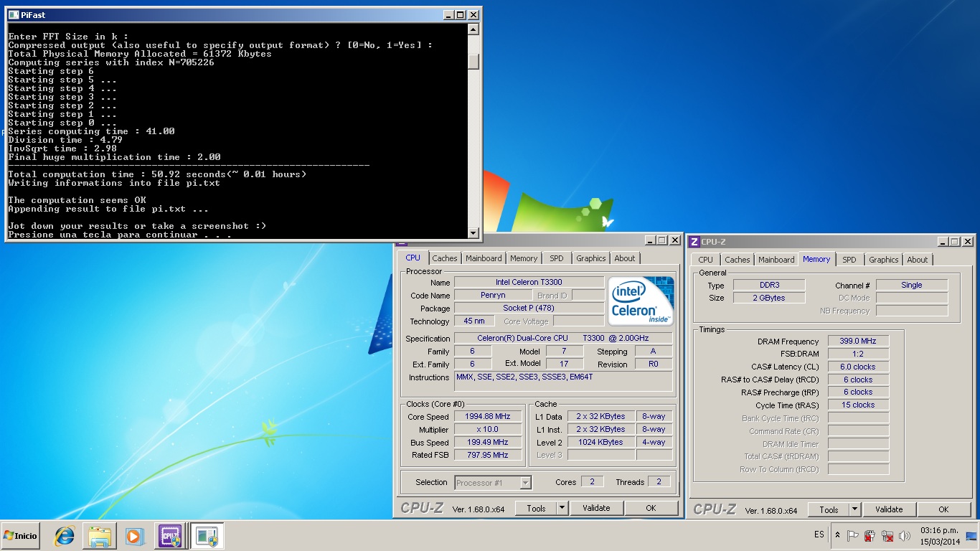Open Graphics tab in left CPU-Z window
Viewport: 980px width, 551px height.
coord(591,258)
